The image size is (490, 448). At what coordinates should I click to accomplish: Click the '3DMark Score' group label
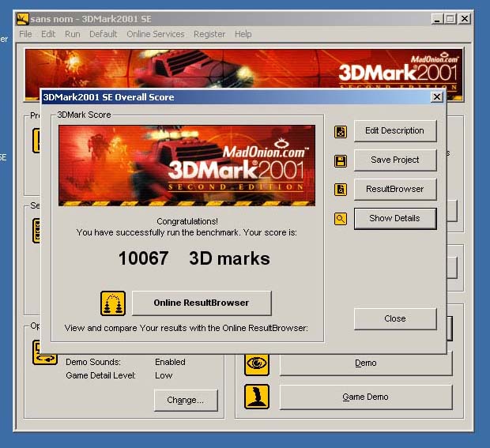(x=84, y=115)
